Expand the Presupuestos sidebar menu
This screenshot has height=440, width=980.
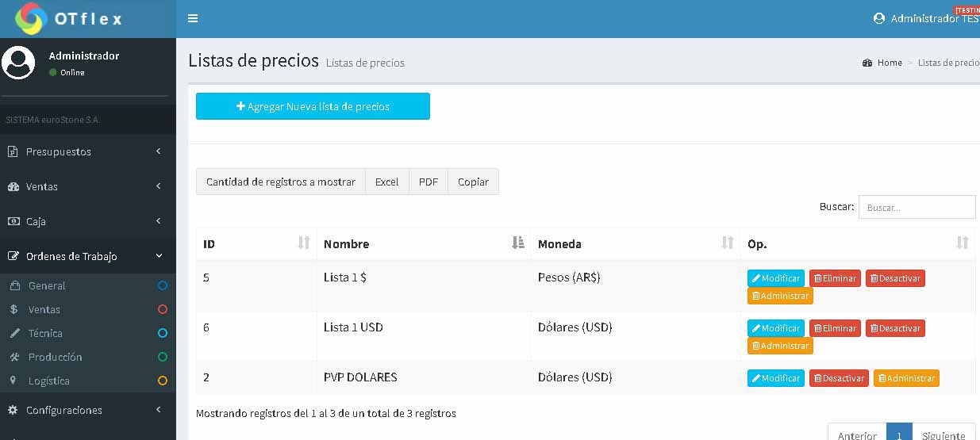click(x=87, y=151)
